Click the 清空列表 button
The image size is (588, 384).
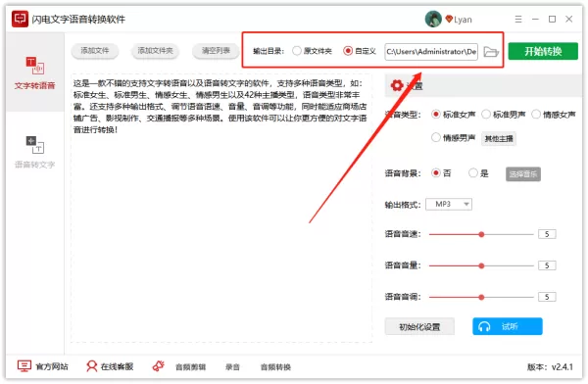tap(216, 51)
